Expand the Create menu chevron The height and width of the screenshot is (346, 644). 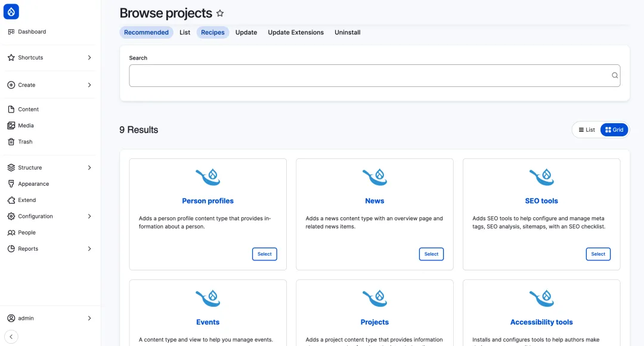pyautogui.click(x=89, y=85)
